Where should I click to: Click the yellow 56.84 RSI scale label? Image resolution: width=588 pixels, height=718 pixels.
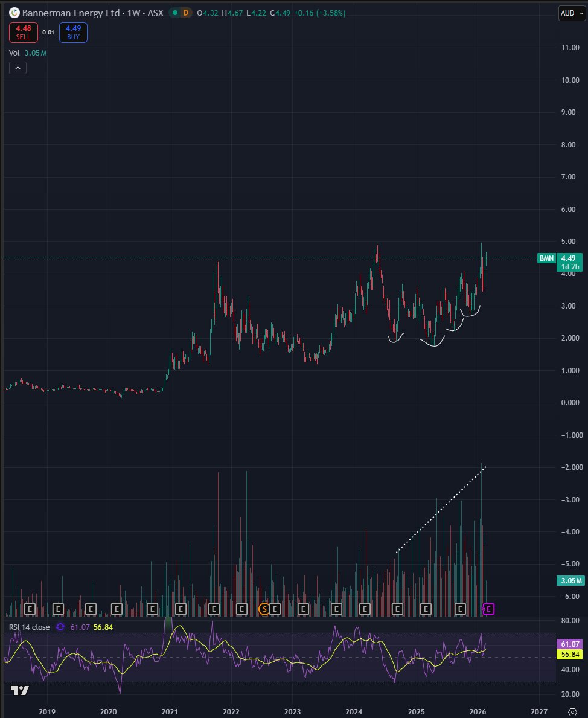tap(570, 655)
